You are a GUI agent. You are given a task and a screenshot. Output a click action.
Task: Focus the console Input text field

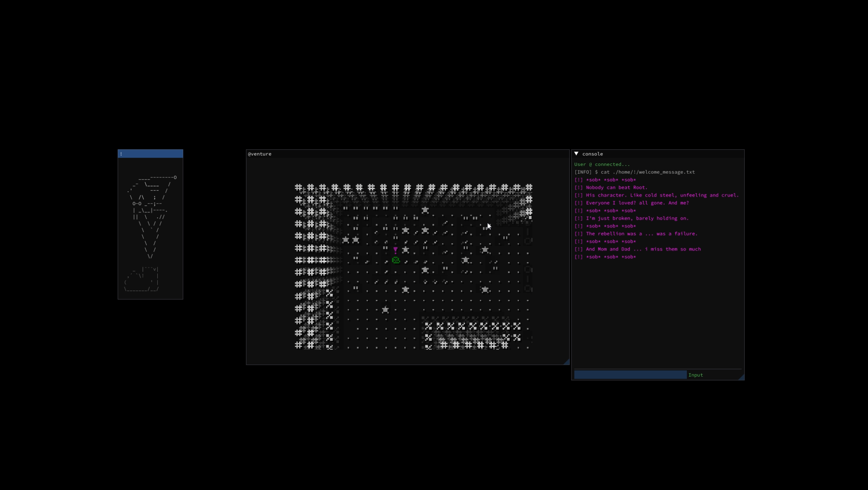click(630, 375)
